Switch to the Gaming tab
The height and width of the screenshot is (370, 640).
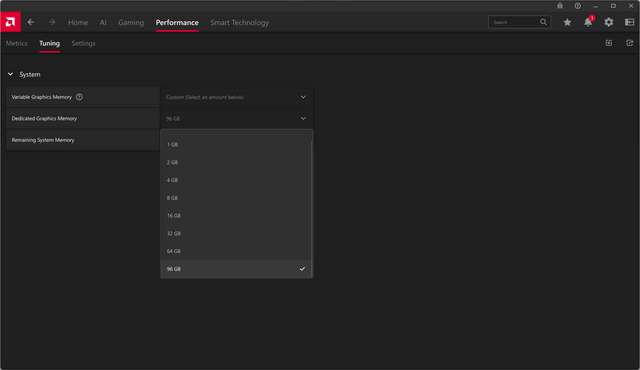[x=131, y=23]
